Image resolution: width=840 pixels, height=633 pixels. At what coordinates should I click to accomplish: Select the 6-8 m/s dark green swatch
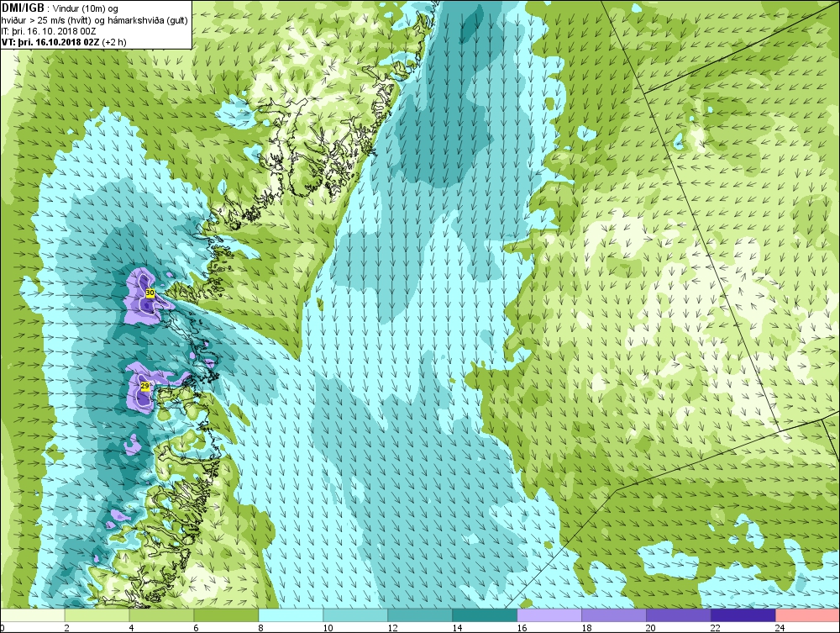[x=226, y=615]
